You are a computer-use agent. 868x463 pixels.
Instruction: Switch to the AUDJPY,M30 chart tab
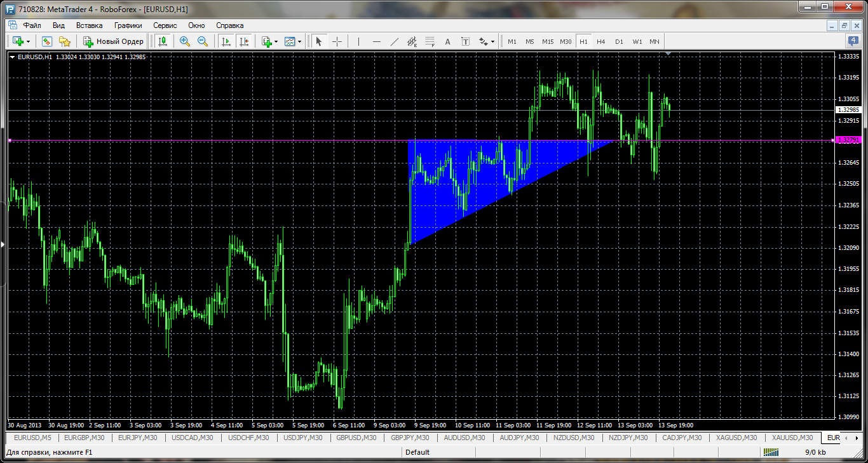[x=518, y=438]
